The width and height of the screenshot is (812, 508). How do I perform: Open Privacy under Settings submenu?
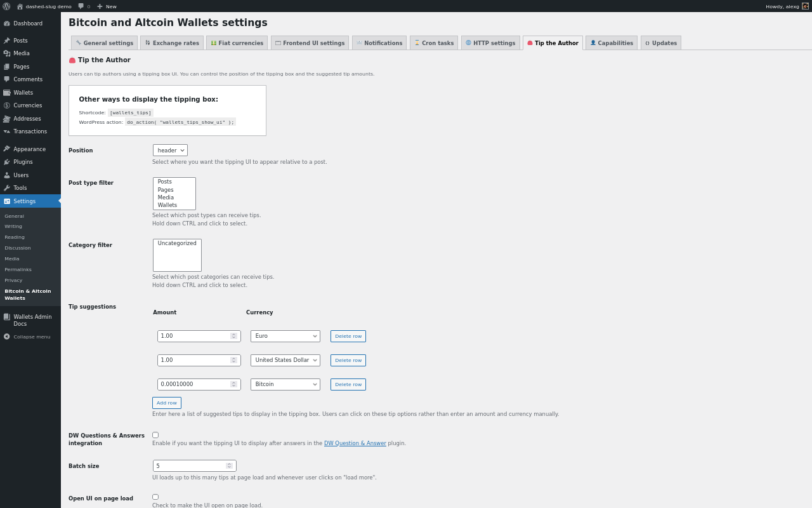pos(13,280)
